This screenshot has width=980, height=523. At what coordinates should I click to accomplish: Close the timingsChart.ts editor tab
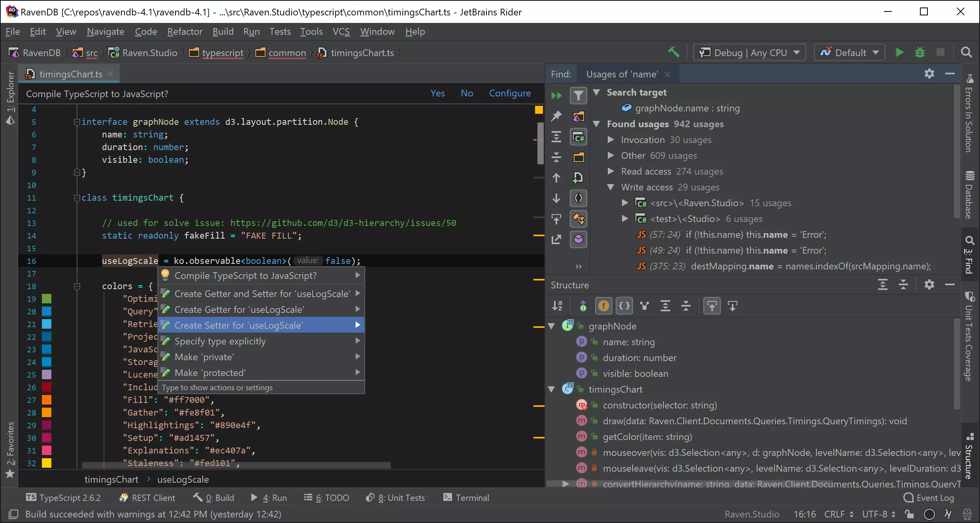pyautogui.click(x=111, y=74)
